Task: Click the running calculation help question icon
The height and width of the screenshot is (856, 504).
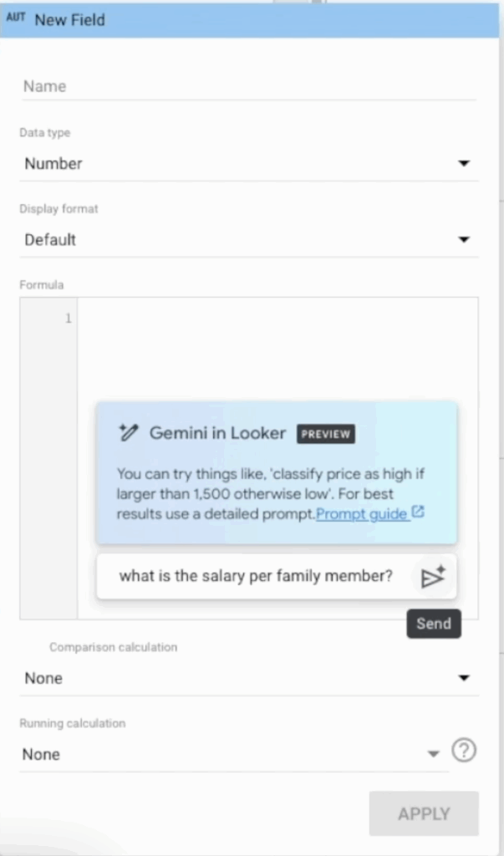Action: [464, 751]
